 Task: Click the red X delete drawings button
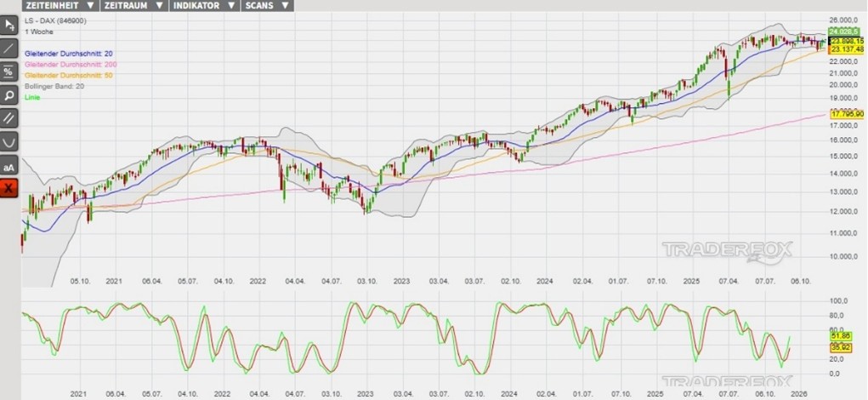point(9,187)
